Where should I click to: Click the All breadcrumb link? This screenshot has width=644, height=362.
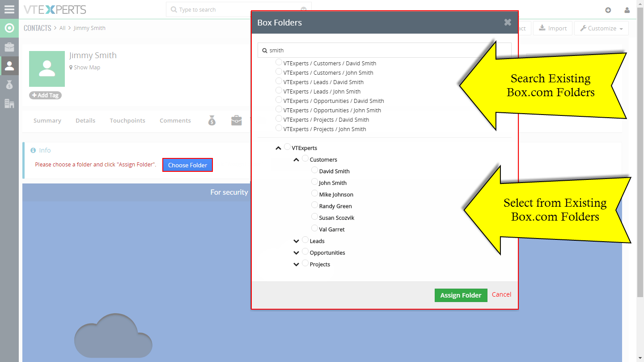(x=63, y=28)
